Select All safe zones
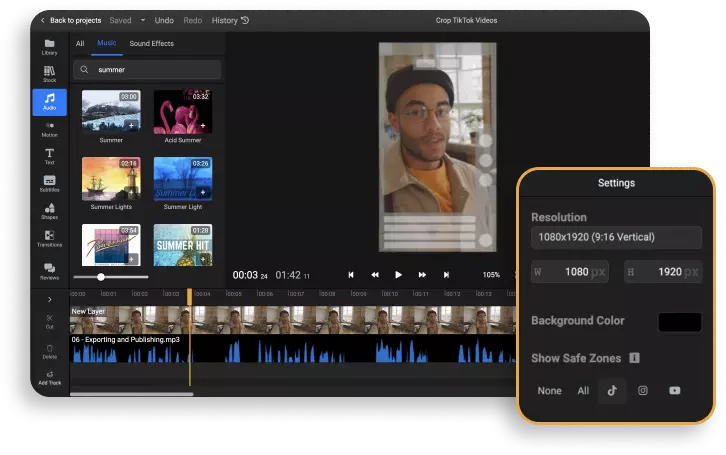 [583, 391]
